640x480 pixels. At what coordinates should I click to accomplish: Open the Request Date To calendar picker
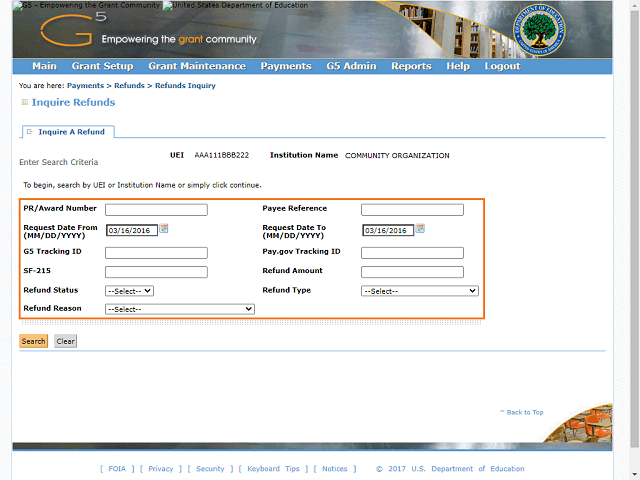coord(421,229)
